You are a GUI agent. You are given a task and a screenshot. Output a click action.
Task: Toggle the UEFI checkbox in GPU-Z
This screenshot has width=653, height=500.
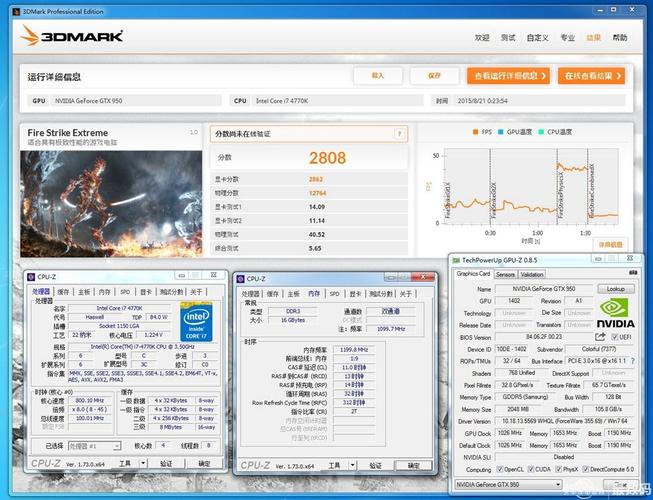pos(614,337)
